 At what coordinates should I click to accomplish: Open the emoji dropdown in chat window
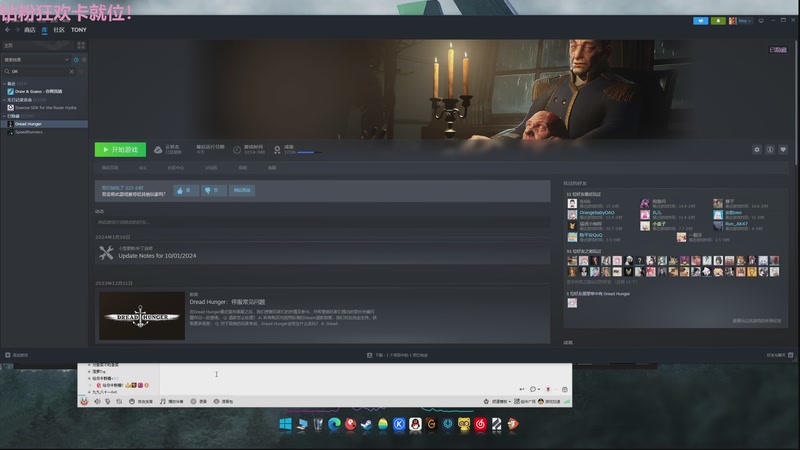[x=534, y=389]
